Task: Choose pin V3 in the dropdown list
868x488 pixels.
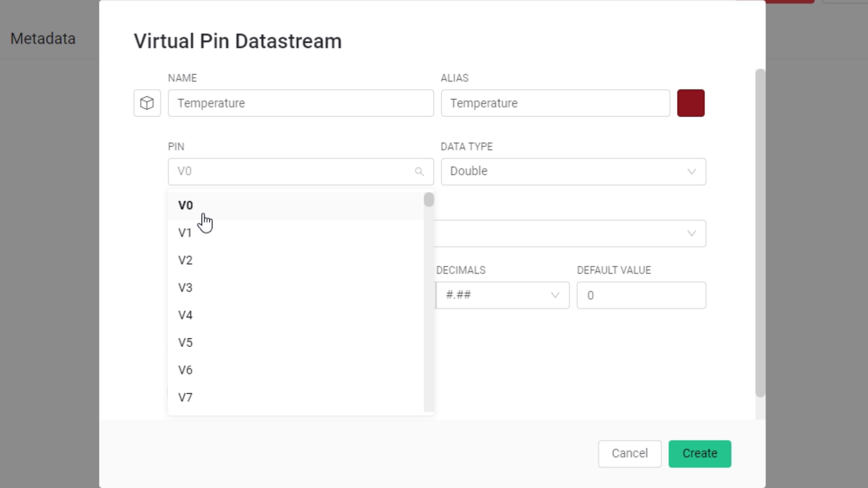Action: click(185, 288)
